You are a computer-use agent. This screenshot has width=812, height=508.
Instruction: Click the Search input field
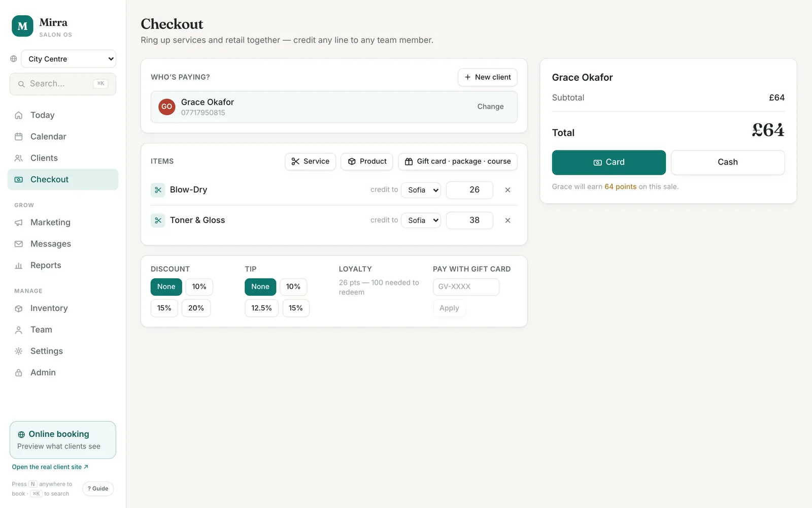click(63, 84)
